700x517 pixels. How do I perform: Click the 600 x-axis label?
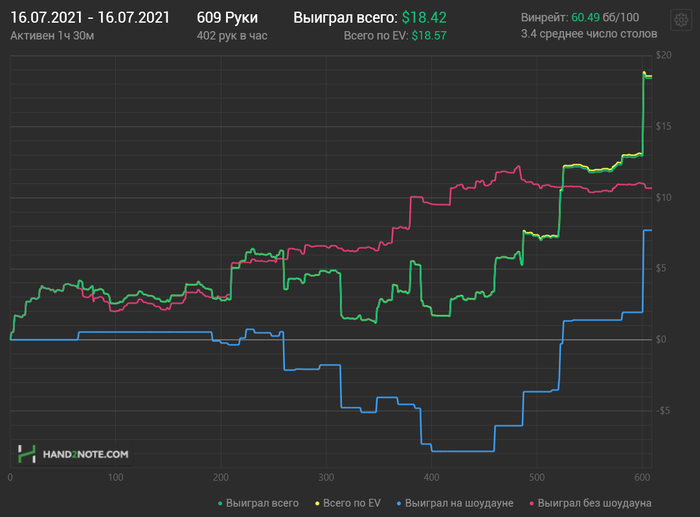[x=642, y=477]
